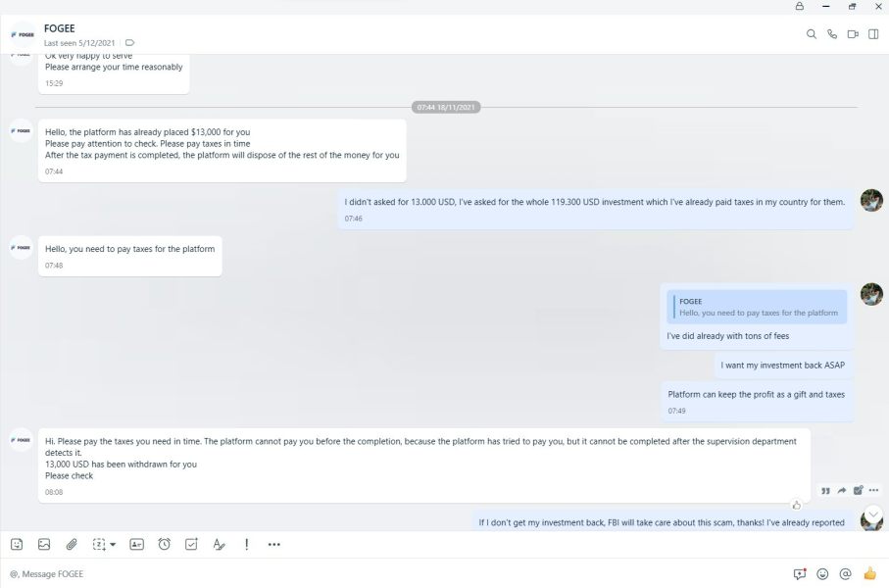Set a reminder with the alarm clock icon

click(x=164, y=544)
